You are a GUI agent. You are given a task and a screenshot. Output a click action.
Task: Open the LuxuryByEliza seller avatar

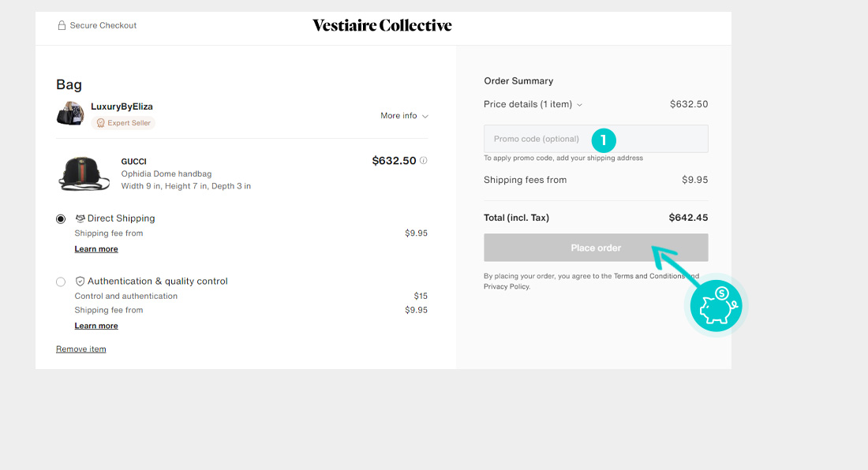tap(70, 114)
